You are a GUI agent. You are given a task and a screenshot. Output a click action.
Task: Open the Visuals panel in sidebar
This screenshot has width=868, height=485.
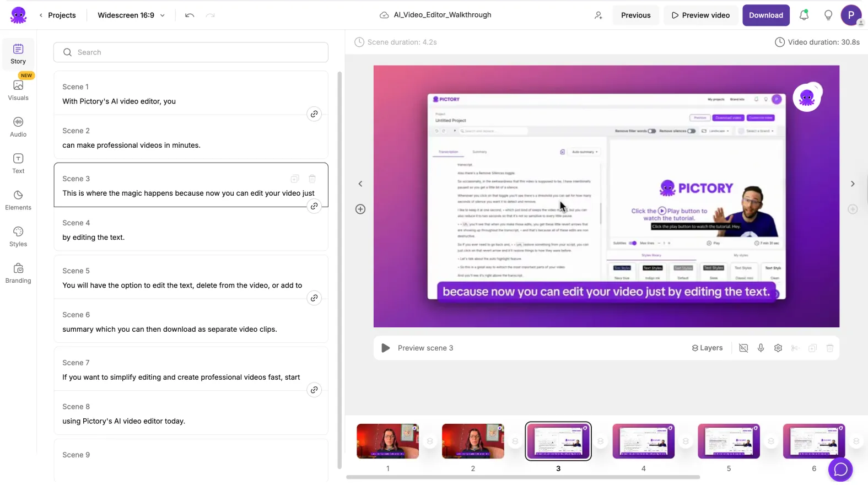18,90
